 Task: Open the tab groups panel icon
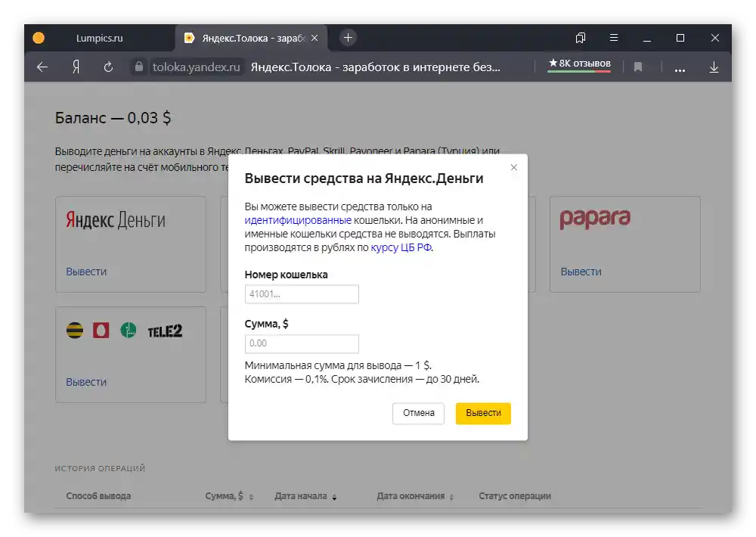[581, 38]
